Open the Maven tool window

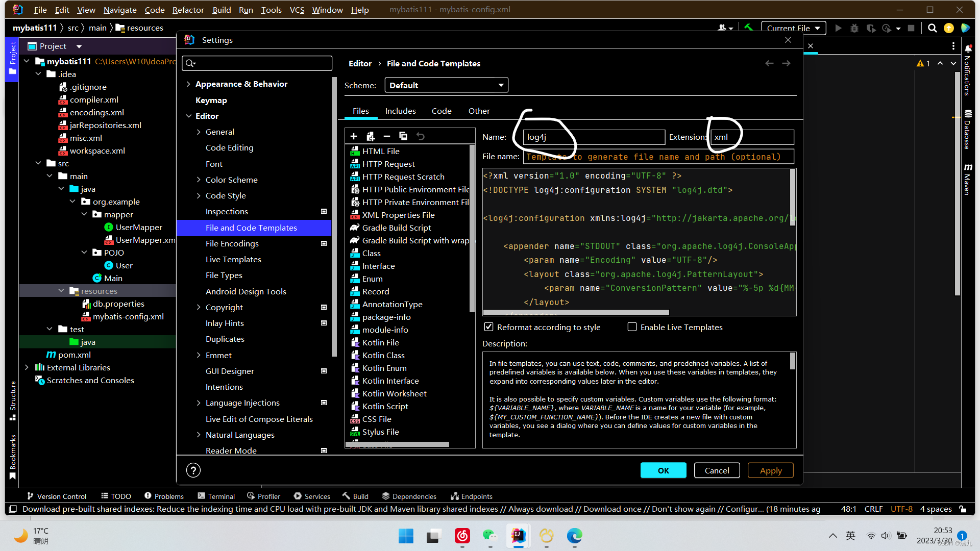[968, 180]
